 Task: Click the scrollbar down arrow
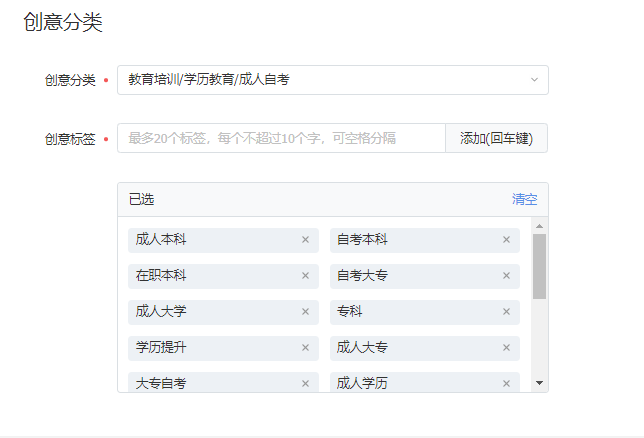click(x=540, y=383)
